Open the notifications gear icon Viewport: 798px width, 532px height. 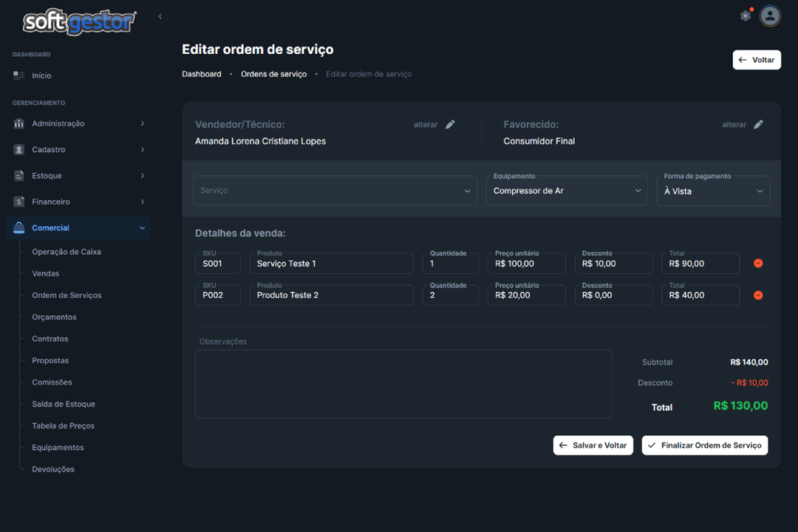click(746, 16)
